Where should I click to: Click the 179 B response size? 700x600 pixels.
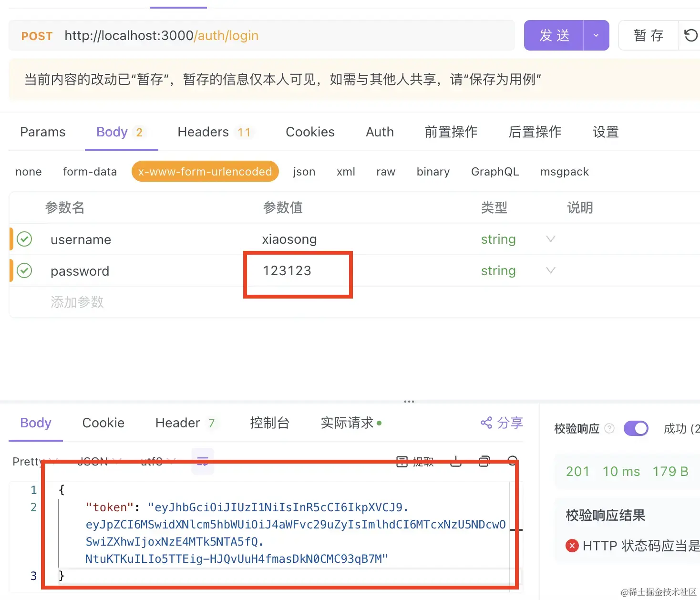click(670, 472)
